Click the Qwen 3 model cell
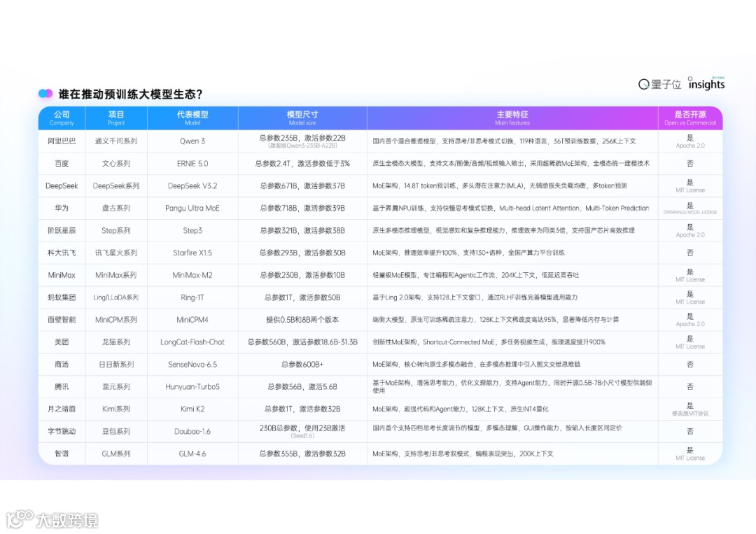This screenshot has width=756, height=534. click(x=192, y=141)
